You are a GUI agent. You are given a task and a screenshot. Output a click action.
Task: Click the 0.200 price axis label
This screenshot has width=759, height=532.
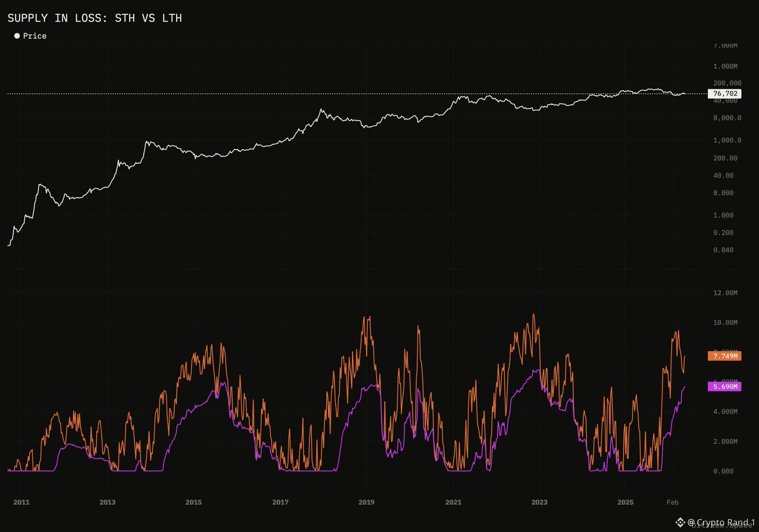click(723, 232)
